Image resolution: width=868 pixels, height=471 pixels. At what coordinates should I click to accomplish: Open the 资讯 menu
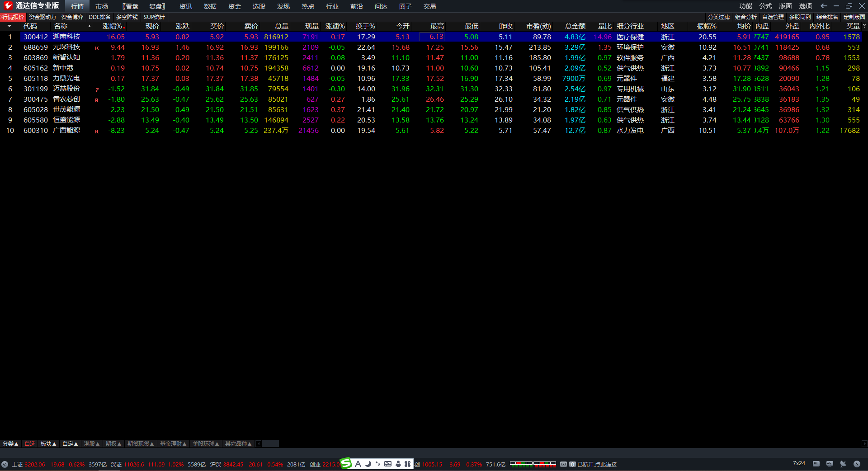coord(186,6)
